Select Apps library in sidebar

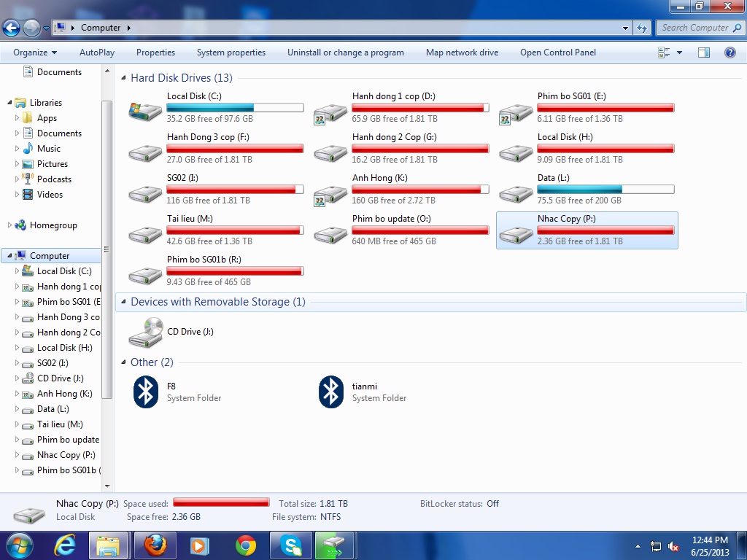click(x=47, y=118)
